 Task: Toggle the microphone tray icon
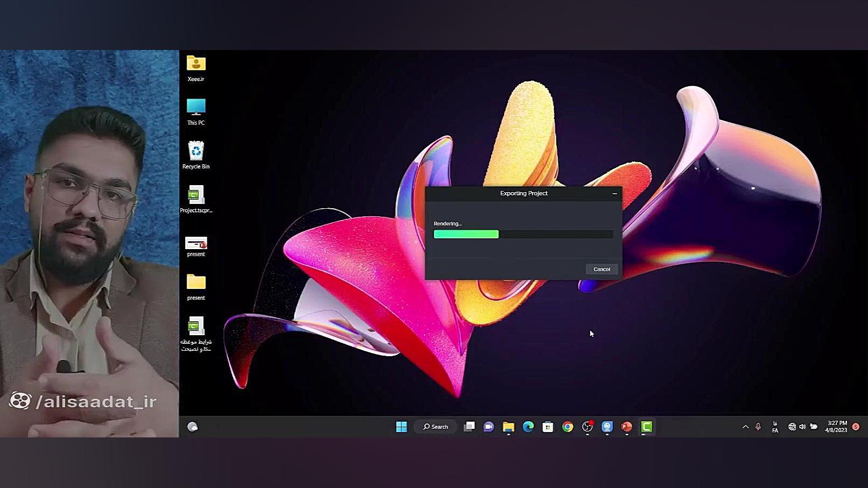click(x=758, y=427)
